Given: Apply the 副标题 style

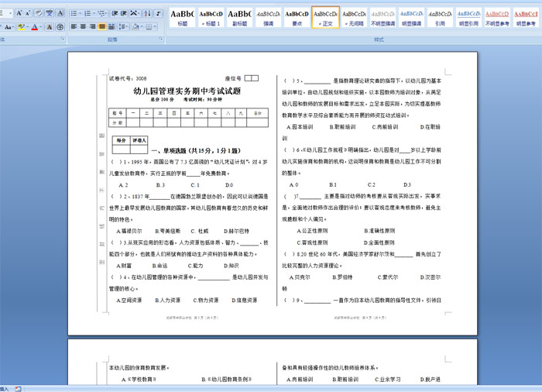Looking at the screenshot, I should tap(239, 18).
